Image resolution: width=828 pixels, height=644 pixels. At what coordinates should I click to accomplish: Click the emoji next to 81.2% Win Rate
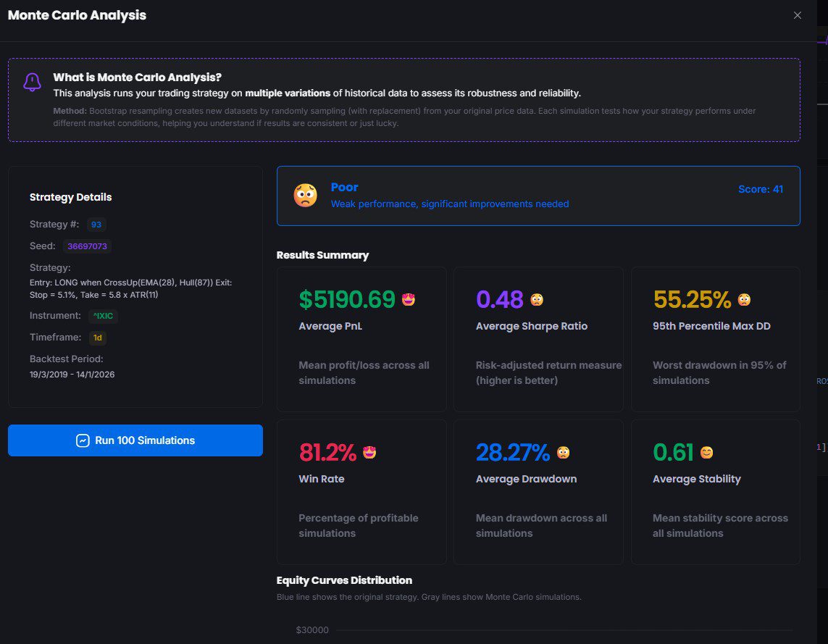(369, 453)
